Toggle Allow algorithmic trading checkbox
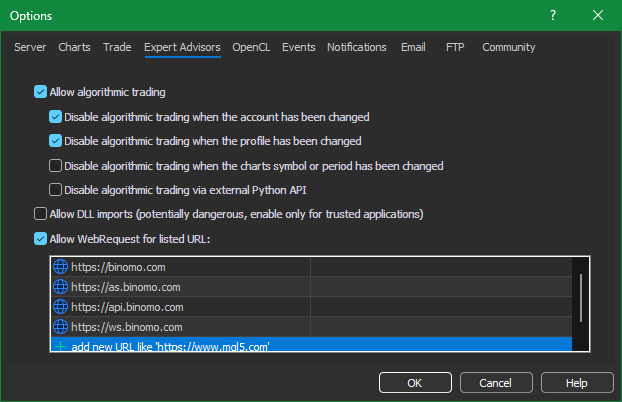Image resolution: width=622 pixels, height=402 pixels. coord(40,92)
